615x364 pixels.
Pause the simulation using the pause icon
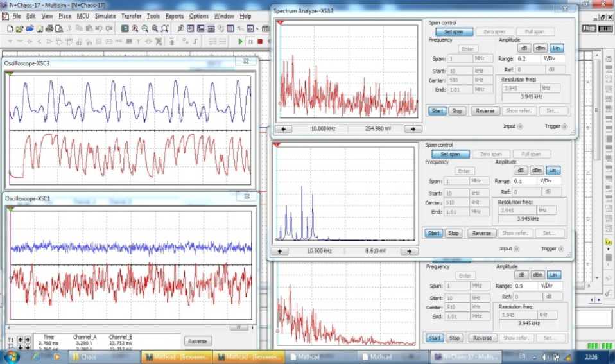coord(250,41)
